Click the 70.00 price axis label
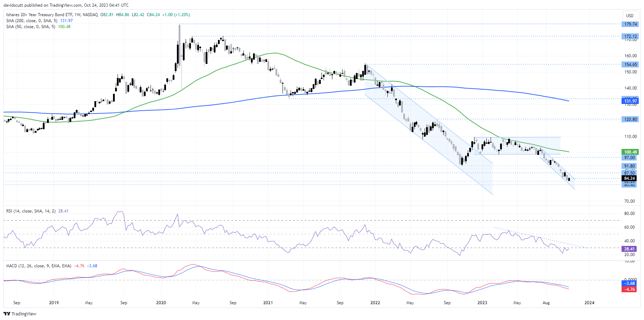Screen dimensions: 644x320 click(x=630, y=201)
